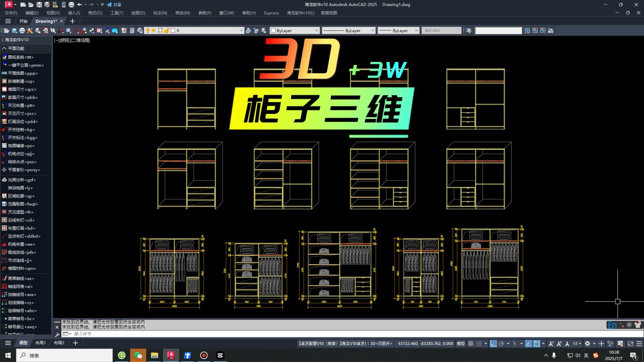Click the [-][俯视][二维线框] viewport label
Screen dimensions: 644x362
[72, 40]
